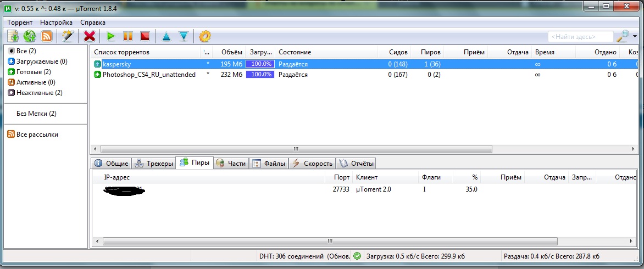Click the torrent list horizontal scrollbar

click(x=296, y=148)
